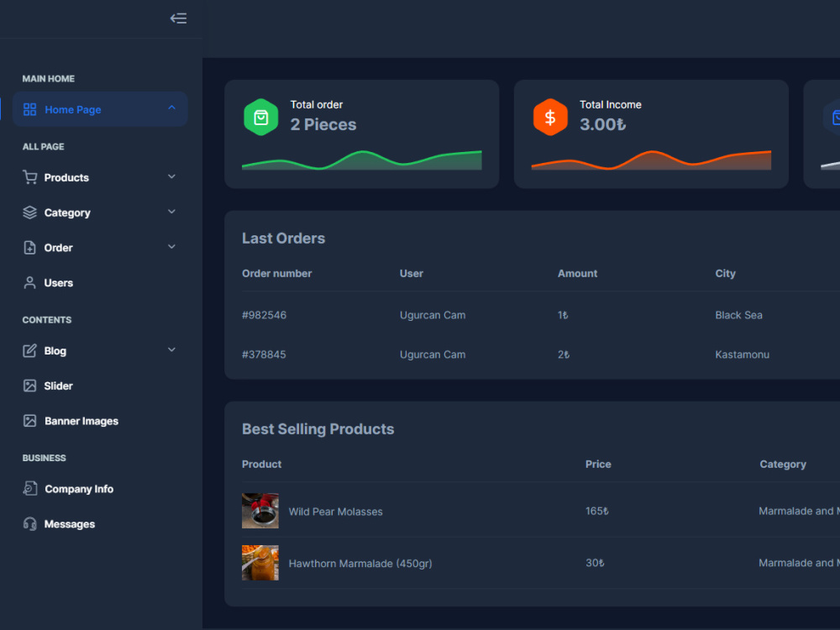Expand the Category submenu chevron
This screenshot has height=630, width=840.
tap(171, 212)
